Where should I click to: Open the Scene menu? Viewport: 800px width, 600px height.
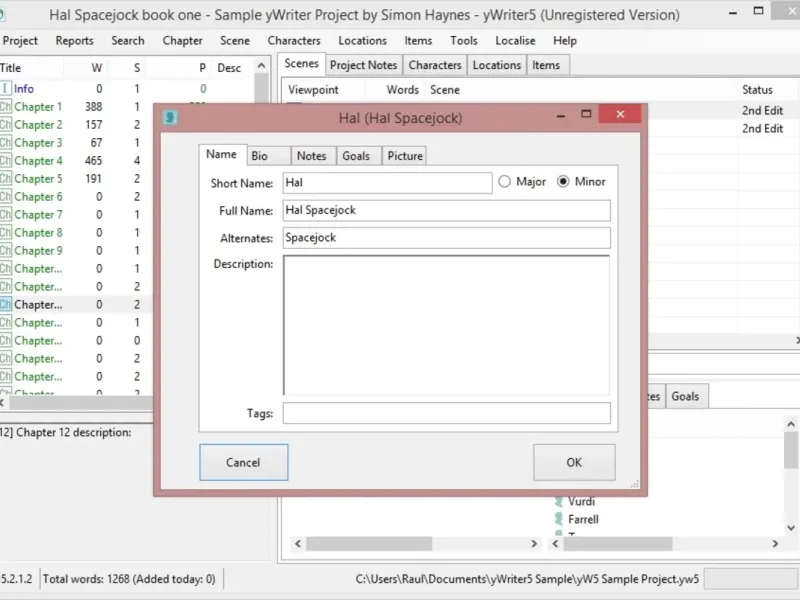pyautogui.click(x=235, y=41)
